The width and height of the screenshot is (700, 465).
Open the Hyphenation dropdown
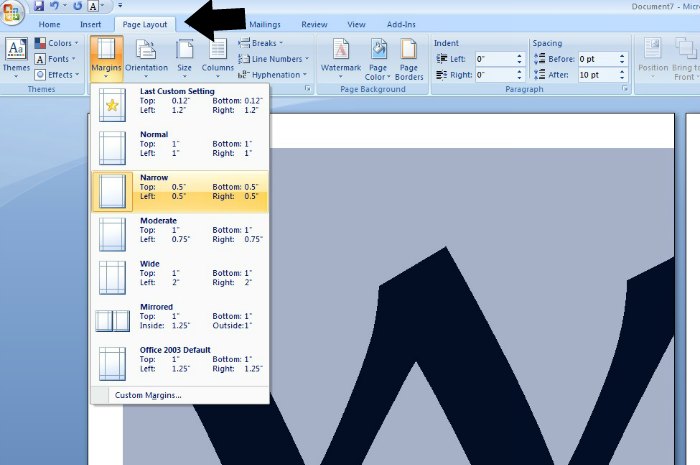[x=272, y=75]
